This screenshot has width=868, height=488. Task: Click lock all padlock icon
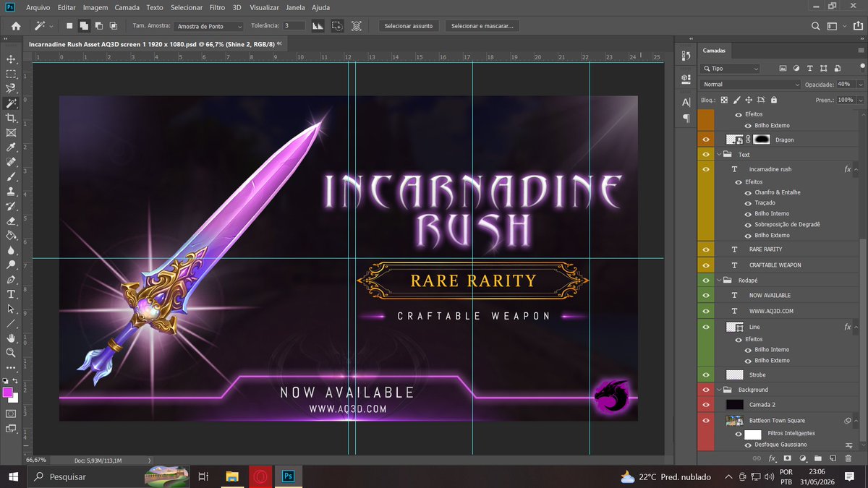pos(774,100)
